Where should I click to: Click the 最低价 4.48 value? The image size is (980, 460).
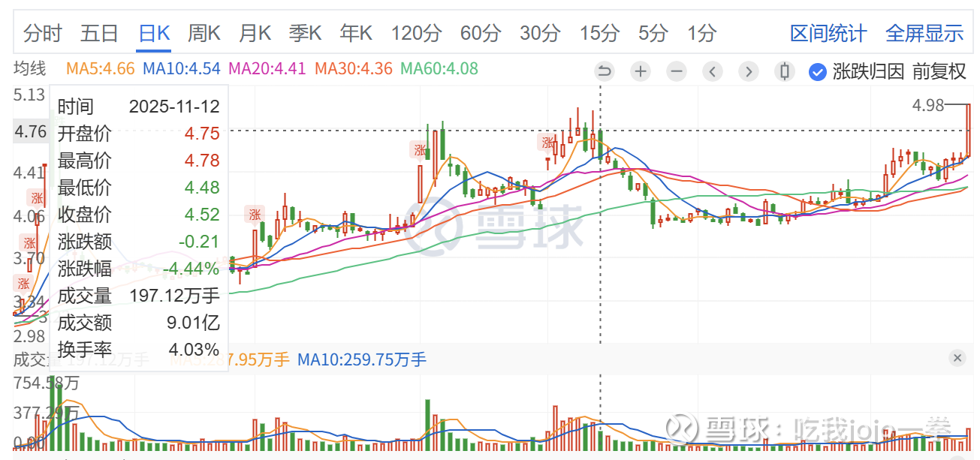(202, 188)
